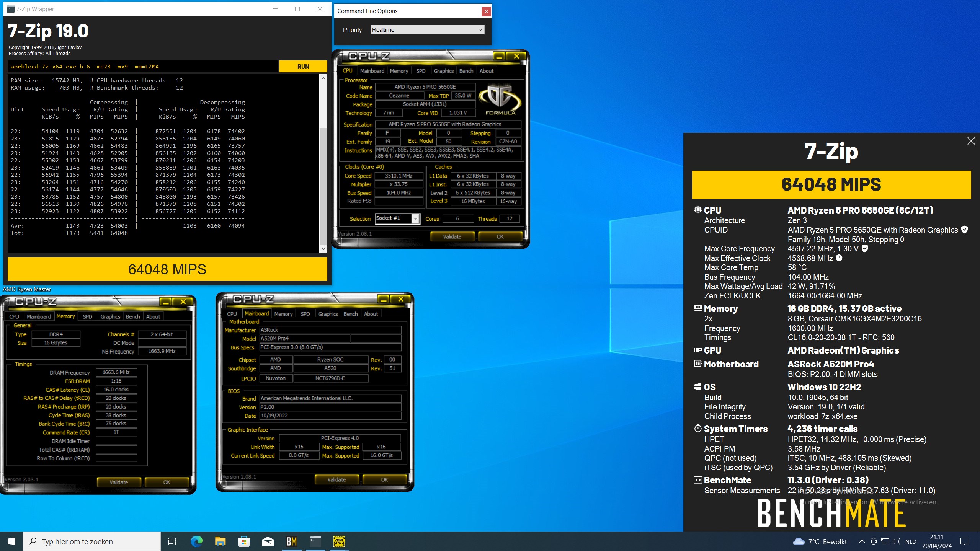980x551 pixels.
Task: Launch Microsoft Edge from the taskbar
Action: click(197, 541)
